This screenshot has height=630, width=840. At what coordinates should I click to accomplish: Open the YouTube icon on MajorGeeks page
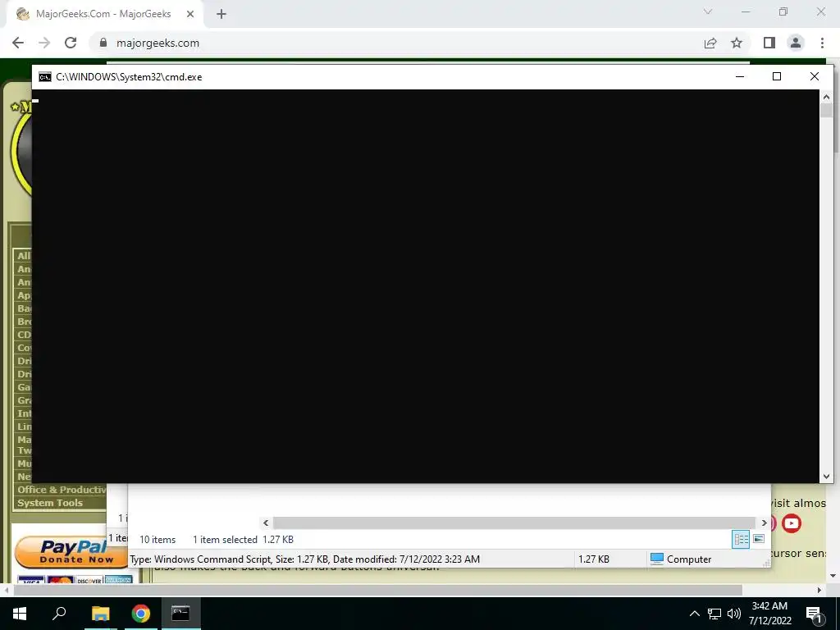[x=792, y=523]
